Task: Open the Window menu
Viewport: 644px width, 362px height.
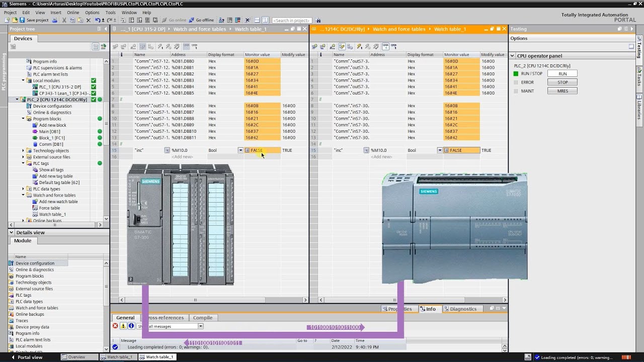Action: (129, 13)
